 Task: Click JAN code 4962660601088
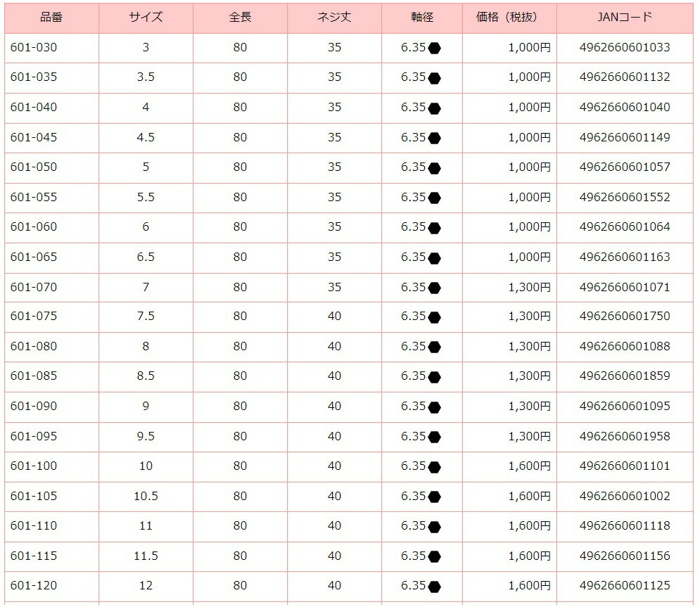click(625, 346)
